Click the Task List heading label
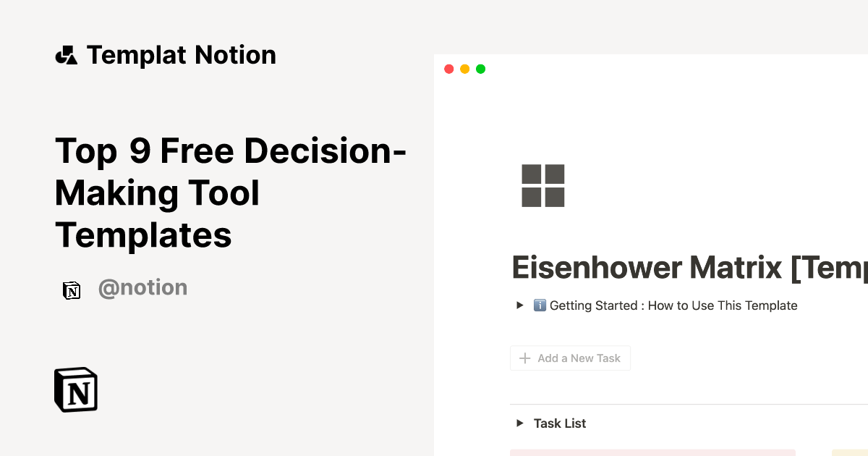The image size is (868, 456). pyautogui.click(x=560, y=423)
